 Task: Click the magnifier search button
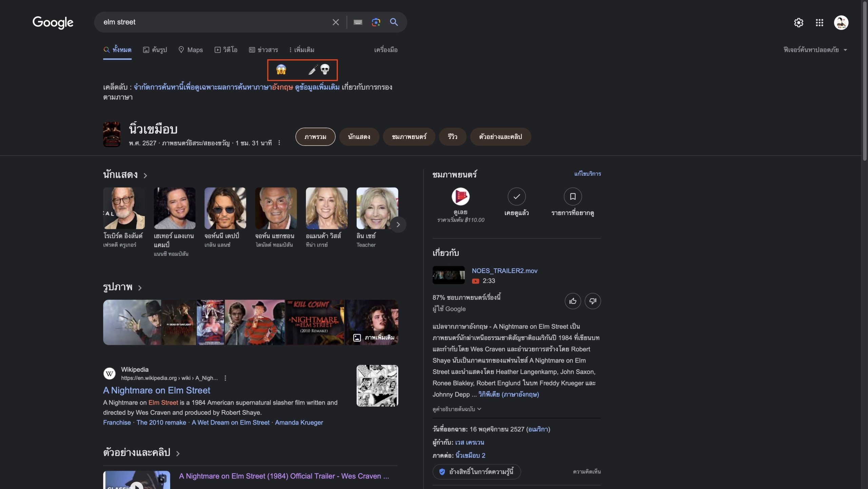click(394, 22)
